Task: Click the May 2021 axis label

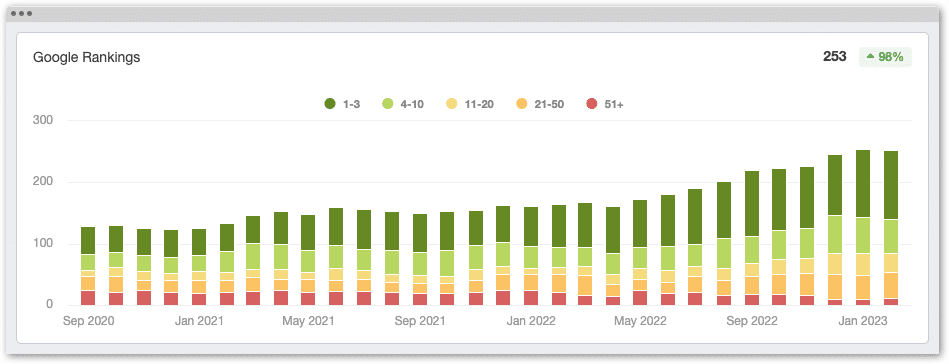Action: (x=308, y=321)
